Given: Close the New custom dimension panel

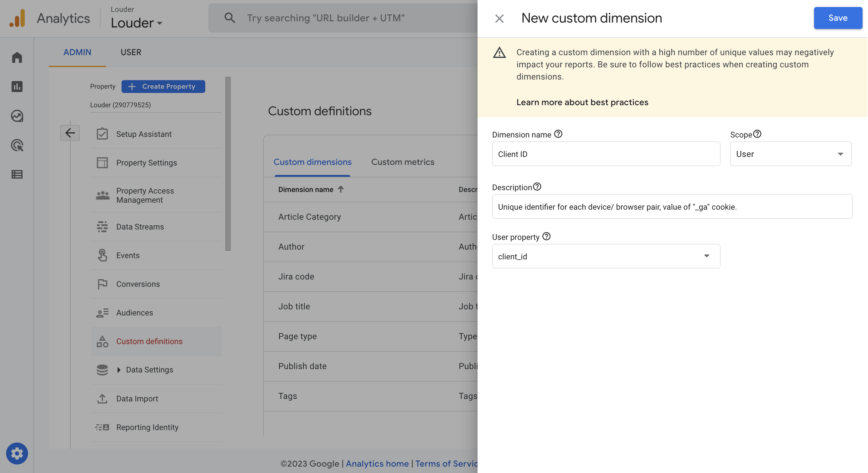Looking at the screenshot, I should (x=499, y=18).
